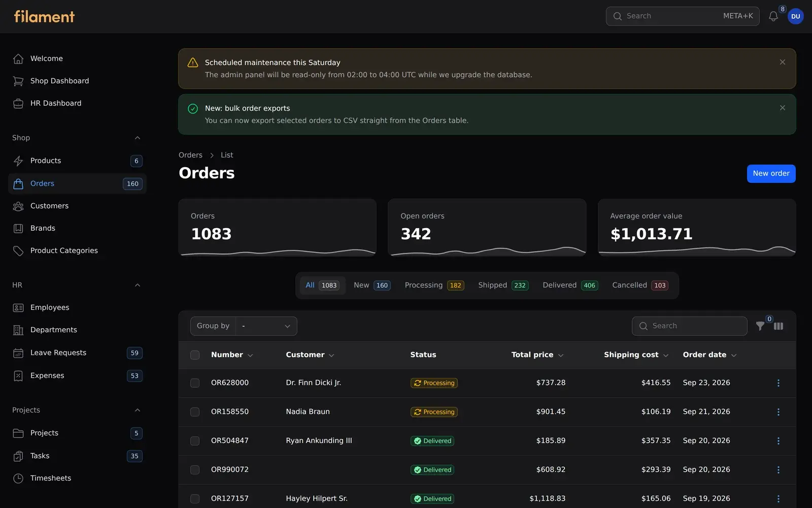Sort table by Order date column
The width and height of the screenshot is (812, 508).
pos(709,355)
